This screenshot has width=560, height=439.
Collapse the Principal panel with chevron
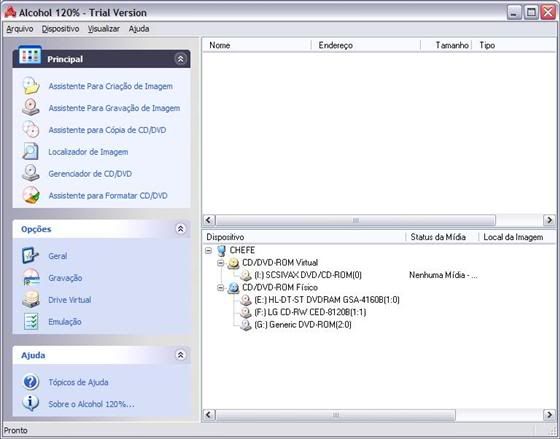tap(180, 59)
